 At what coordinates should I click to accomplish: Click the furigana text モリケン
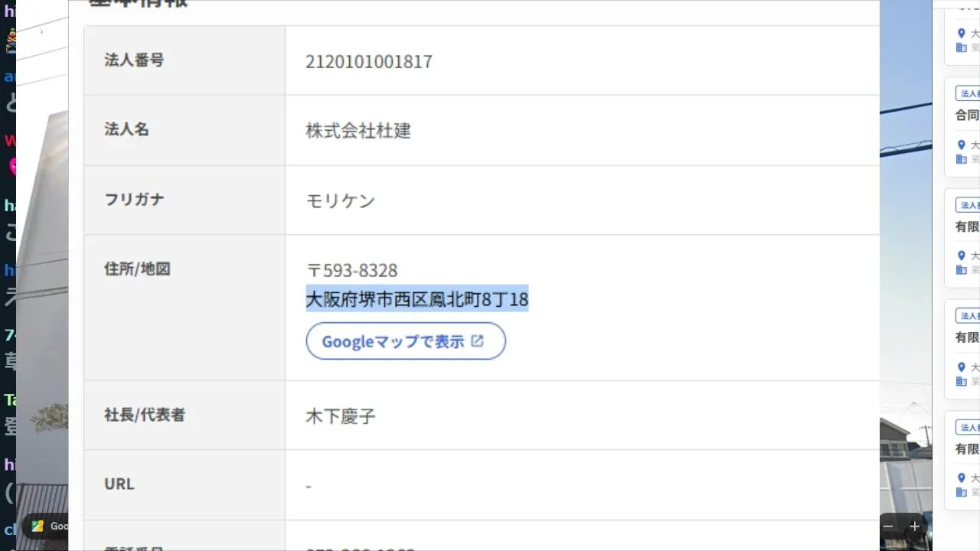(x=341, y=201)
